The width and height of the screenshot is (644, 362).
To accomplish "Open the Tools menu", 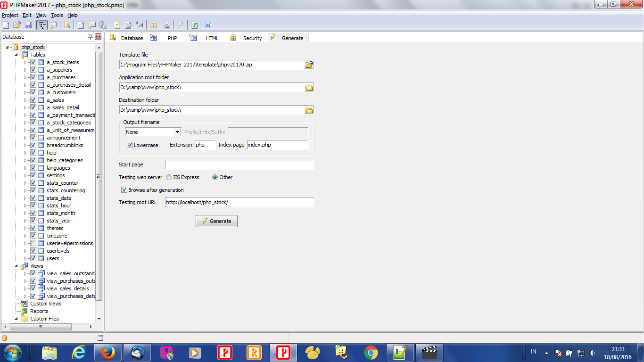I will point(57,15).
